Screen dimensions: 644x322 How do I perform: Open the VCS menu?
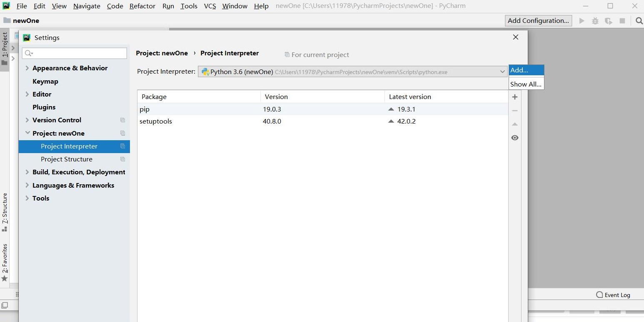coord(210,6)
